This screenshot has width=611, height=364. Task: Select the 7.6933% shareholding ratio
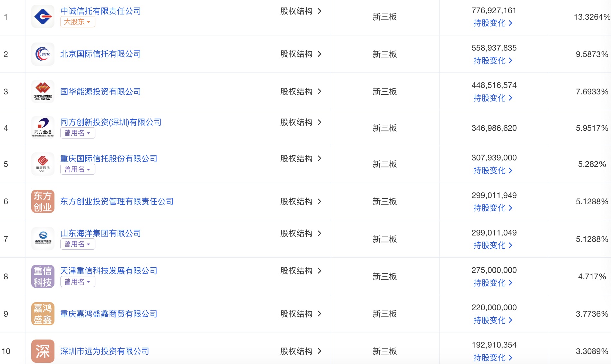(x=592, y=91)
